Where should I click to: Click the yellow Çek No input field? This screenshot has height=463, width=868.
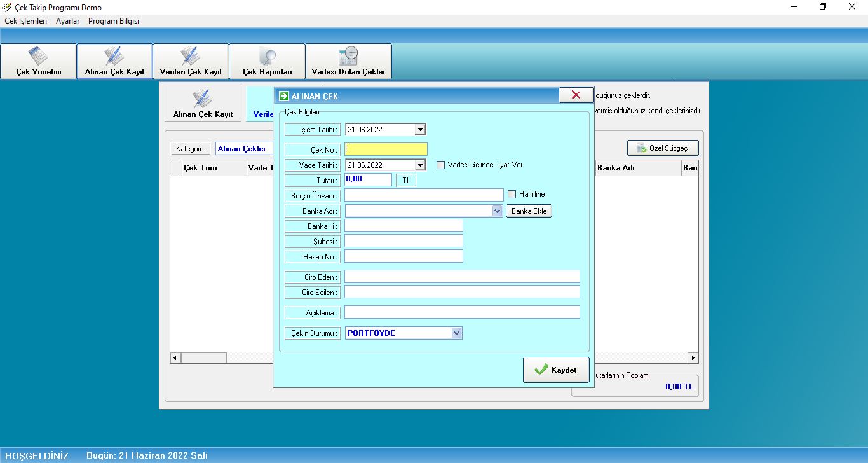[386, 149]
